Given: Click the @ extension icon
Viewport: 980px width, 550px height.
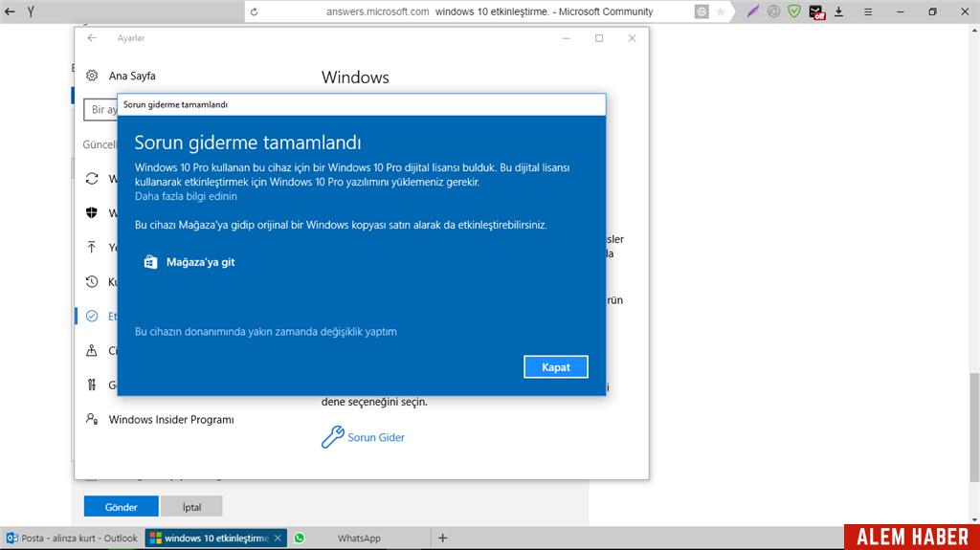Looking at the screenshot, I should point(773,11).
